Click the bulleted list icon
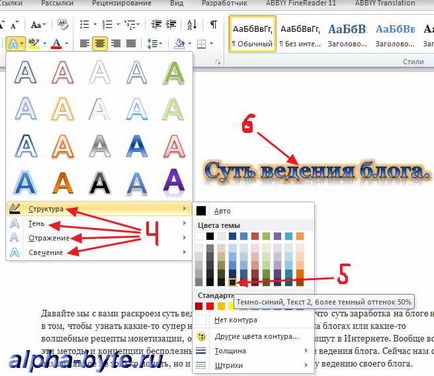Screen dimensions: 434x376 85,24
